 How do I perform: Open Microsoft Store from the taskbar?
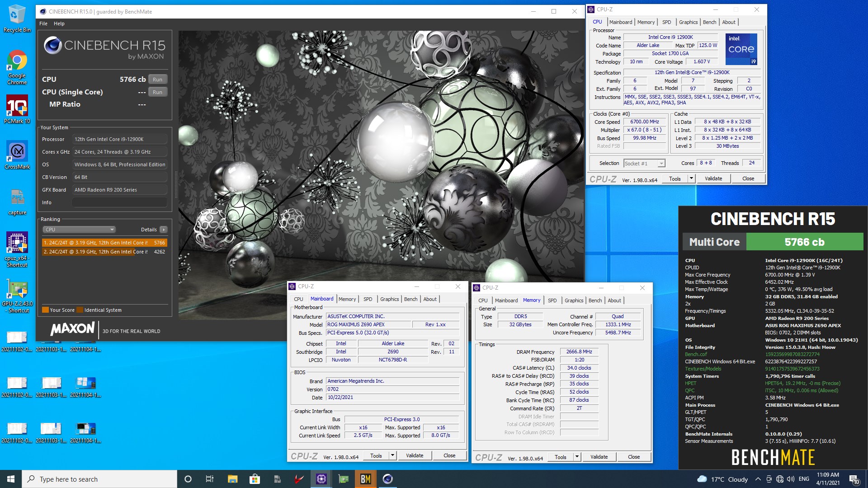point(255,479)
